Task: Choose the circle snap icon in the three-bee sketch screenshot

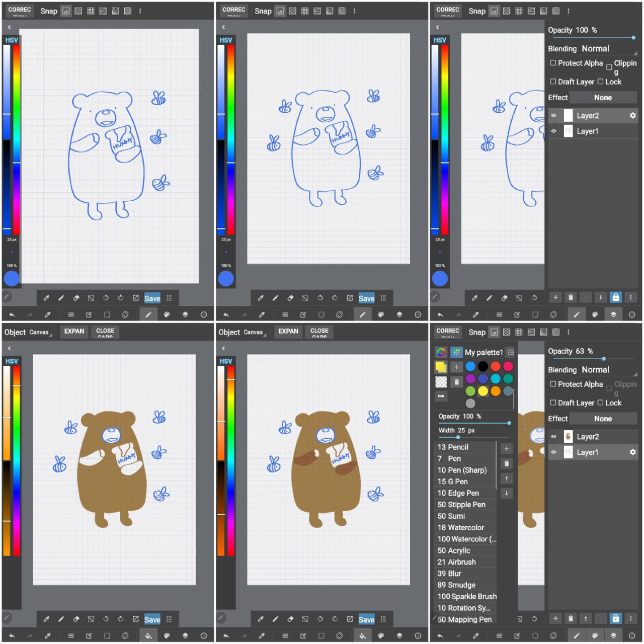Action: click(128, 11)
